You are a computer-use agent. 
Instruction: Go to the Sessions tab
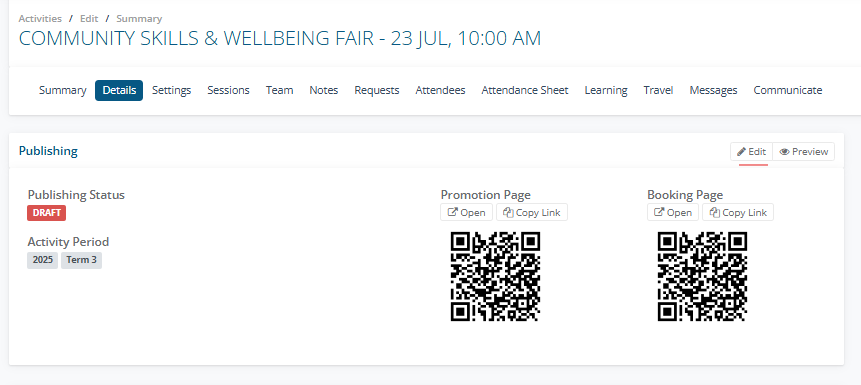click(x=228, y=90)
